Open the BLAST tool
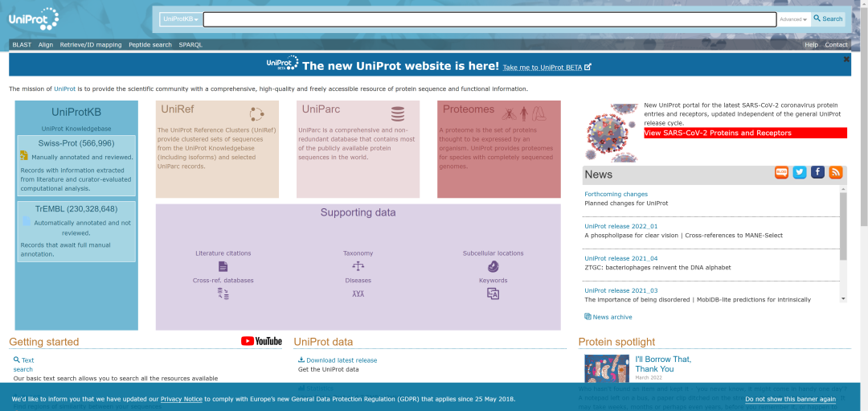The height and width of the screenshot is (411, 868). tap(22, 45)
